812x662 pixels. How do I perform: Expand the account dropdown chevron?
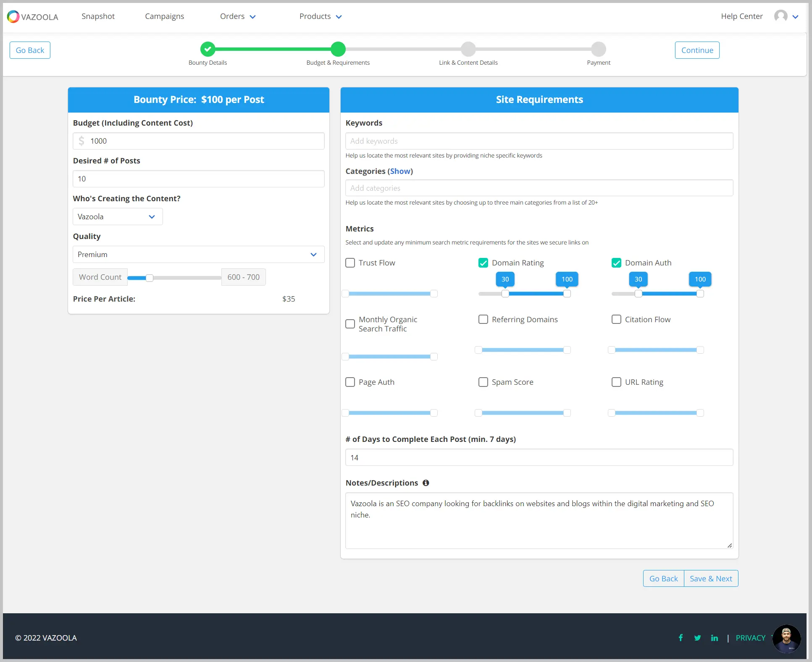[x=795, y=17]
